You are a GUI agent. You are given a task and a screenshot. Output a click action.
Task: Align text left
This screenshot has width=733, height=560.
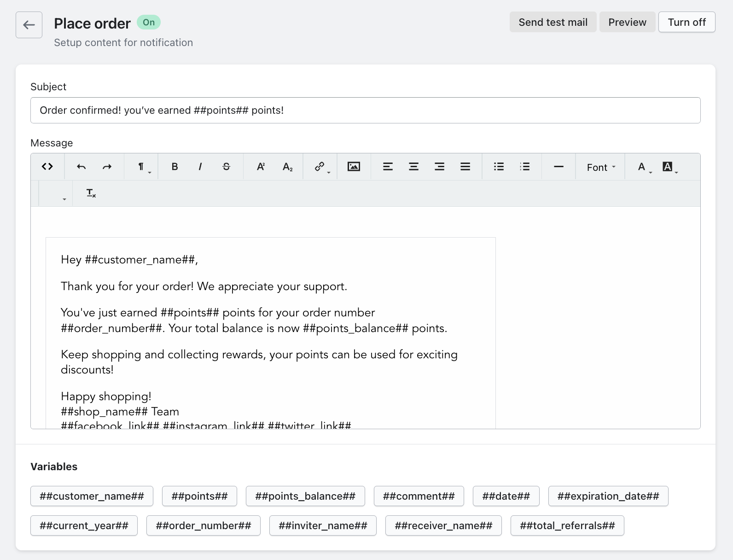coord(388,167)
